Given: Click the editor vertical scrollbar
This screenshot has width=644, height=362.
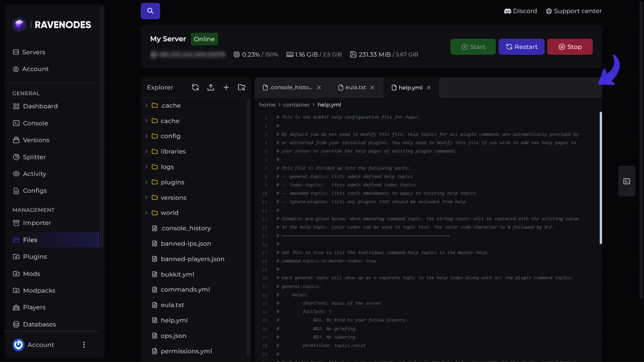Looking at the screenshot, I should (601, 178).
